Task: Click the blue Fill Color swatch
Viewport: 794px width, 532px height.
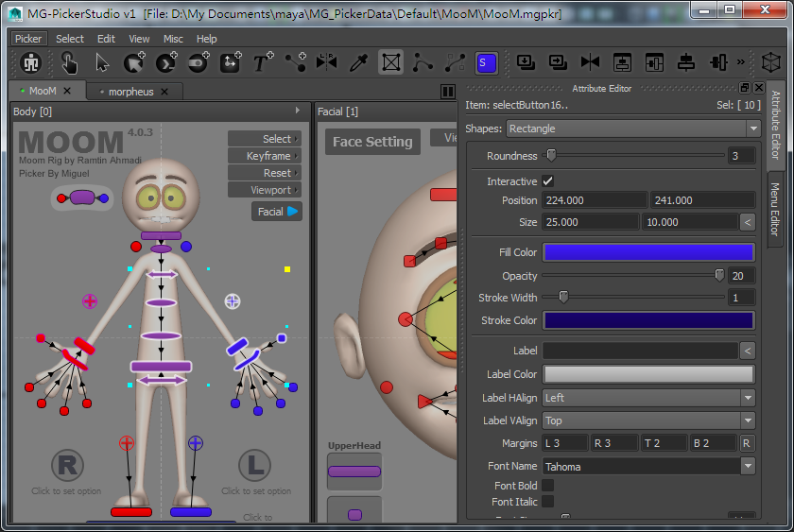Action: point(648,252)
